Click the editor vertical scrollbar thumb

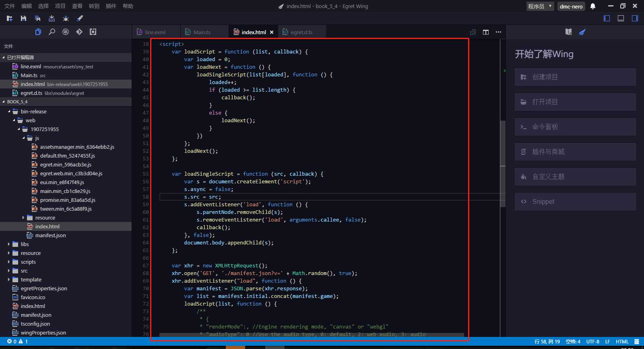pyautogui.click(x=503, y=164)
